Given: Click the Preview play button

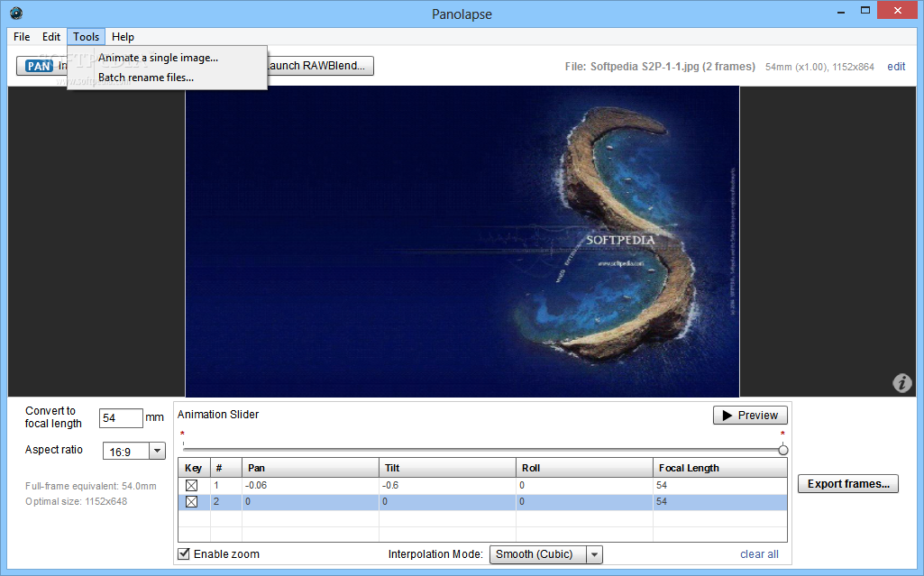Looking at the screenshot, I should tap(750, 416).
